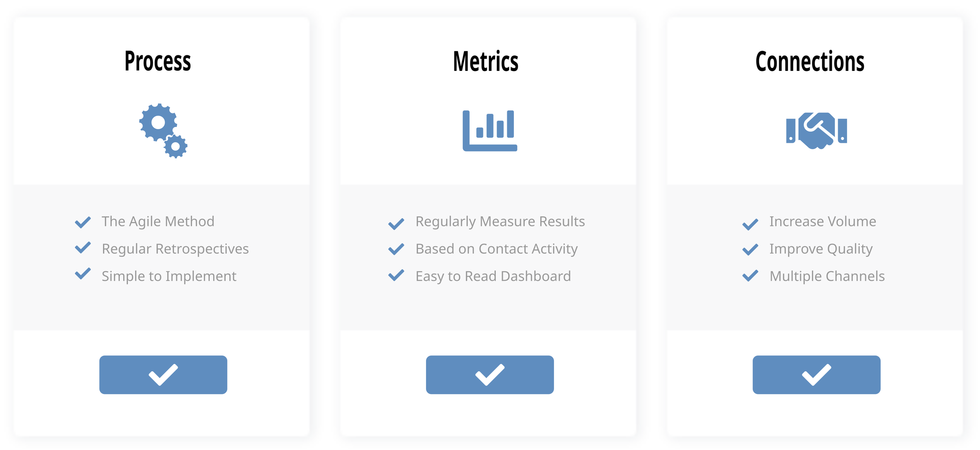Click the Process gears icon
Viewport: 980px width, 450px height.
point(163,131)
